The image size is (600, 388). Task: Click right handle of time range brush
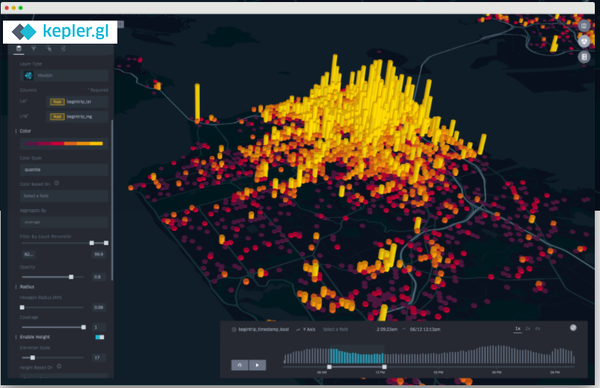pos(384,367)
